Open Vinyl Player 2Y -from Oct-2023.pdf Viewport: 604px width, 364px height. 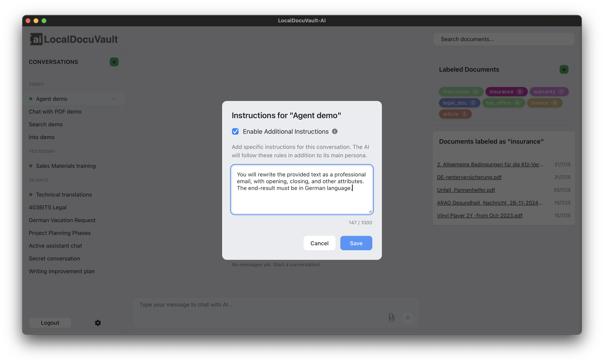(x=480, y=215)
